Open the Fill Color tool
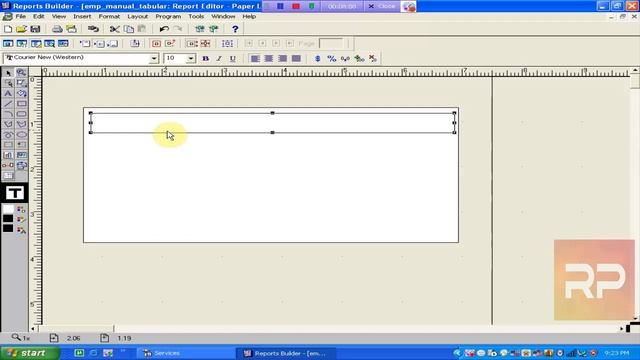The image size is (640, 360). coord(21,209)
